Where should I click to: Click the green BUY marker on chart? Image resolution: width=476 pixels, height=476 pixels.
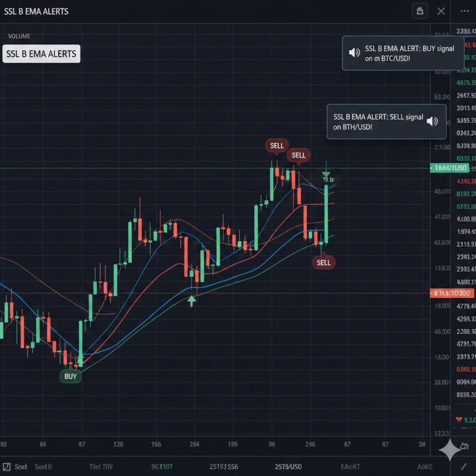tap(71, 376)
